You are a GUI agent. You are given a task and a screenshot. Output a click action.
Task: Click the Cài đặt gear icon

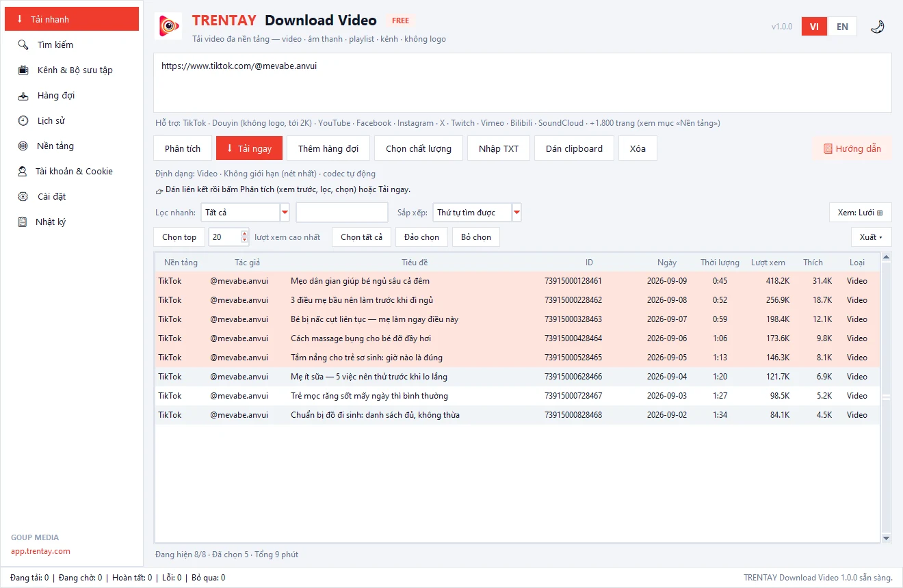click(x=23, y=196)
